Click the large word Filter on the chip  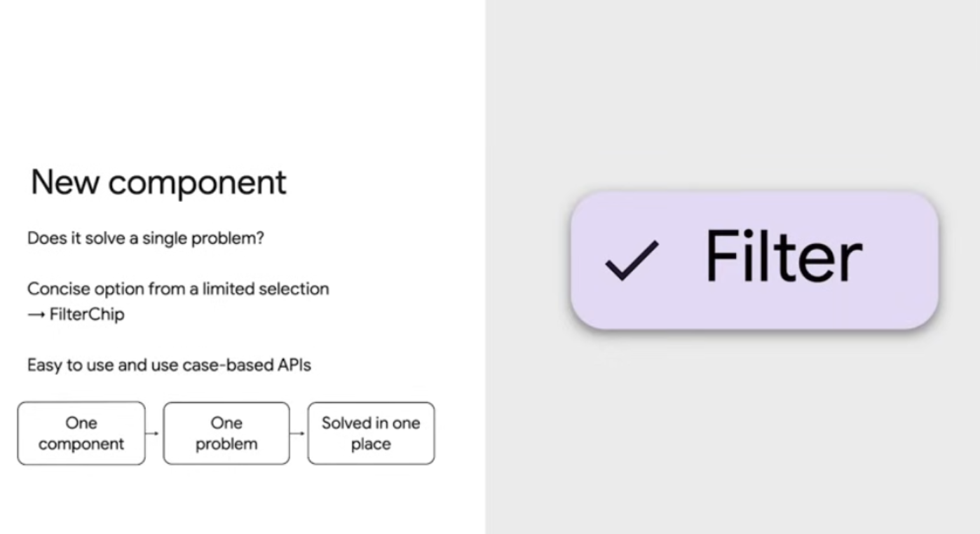point(783,257)
